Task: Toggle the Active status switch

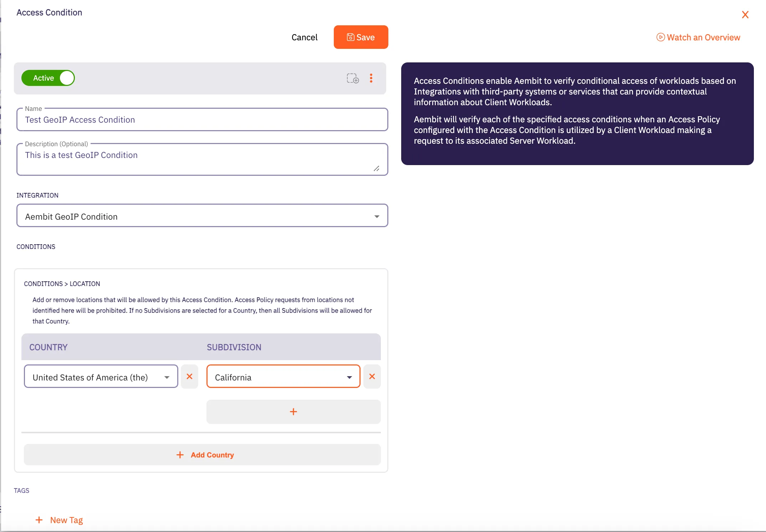Action: point(48,78)
